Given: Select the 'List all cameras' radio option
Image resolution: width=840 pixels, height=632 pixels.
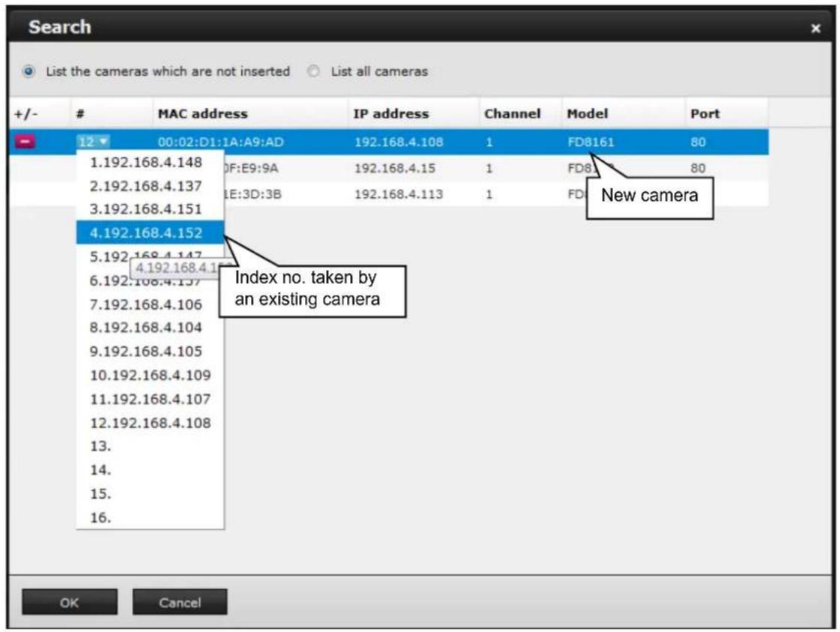Looking at the screenshot, I should [313, 71].
